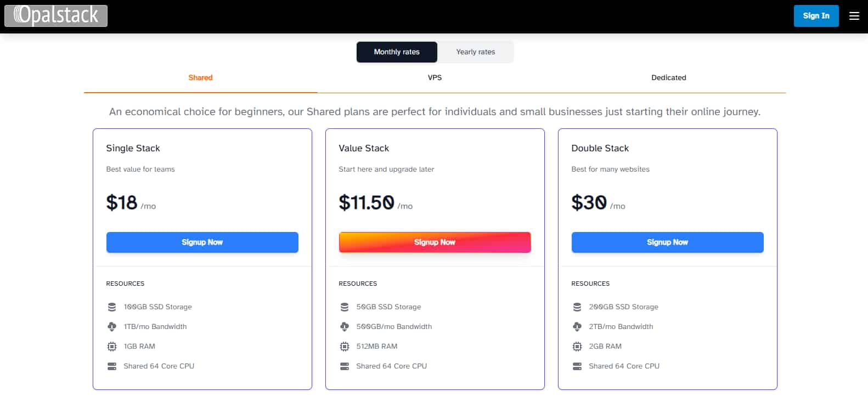Click Signup Now for Double Stack
The image size is (868, 402).
668,242
